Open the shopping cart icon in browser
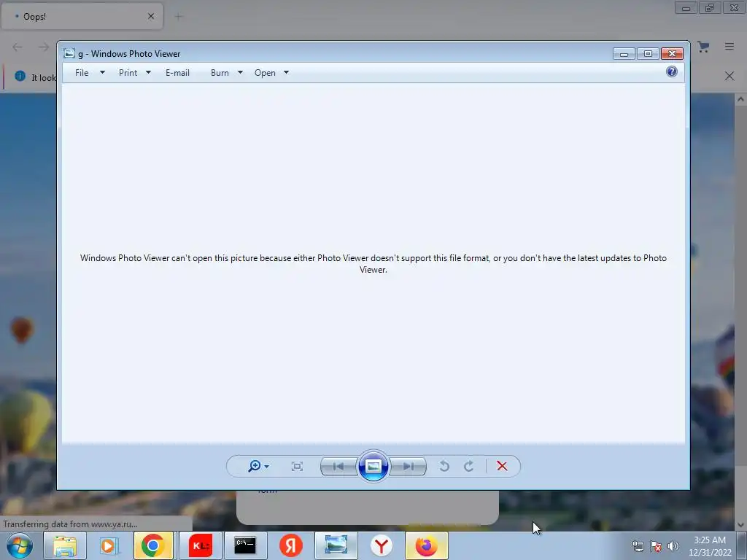 pyautogui.click(x=704, y=46)
